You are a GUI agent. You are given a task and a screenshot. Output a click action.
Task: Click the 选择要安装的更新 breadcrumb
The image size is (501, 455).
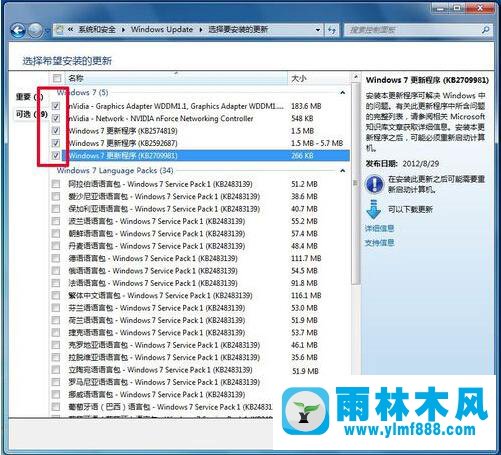[x=238, y=30]
